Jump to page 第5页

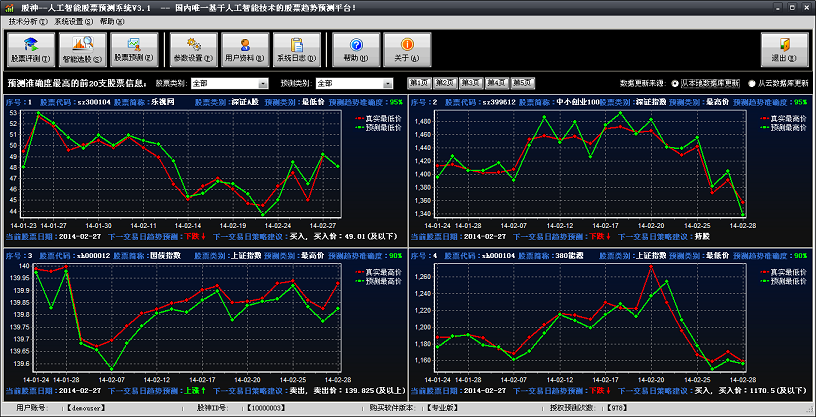(x=522, y=83)
